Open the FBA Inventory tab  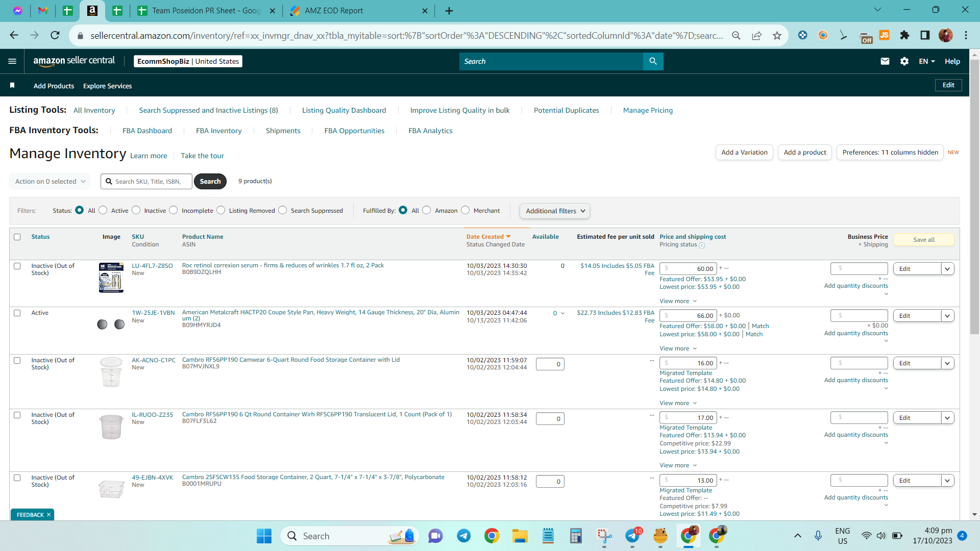click(x=219, y=131)
